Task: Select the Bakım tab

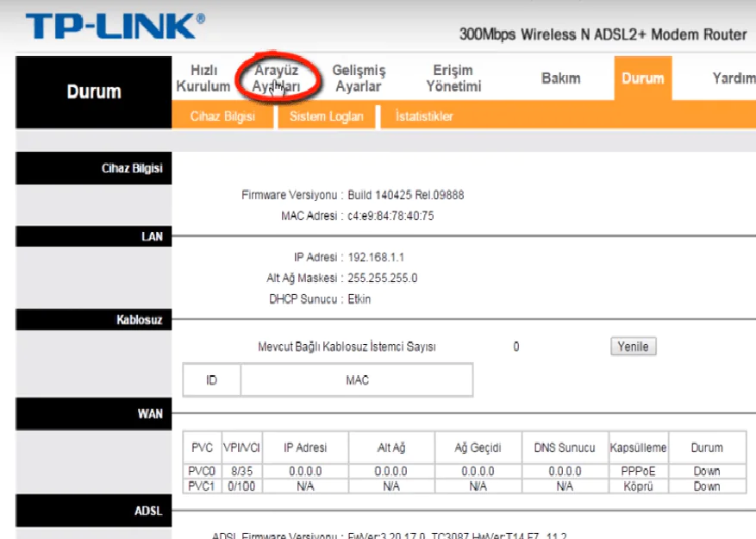Action: point(560,78)
